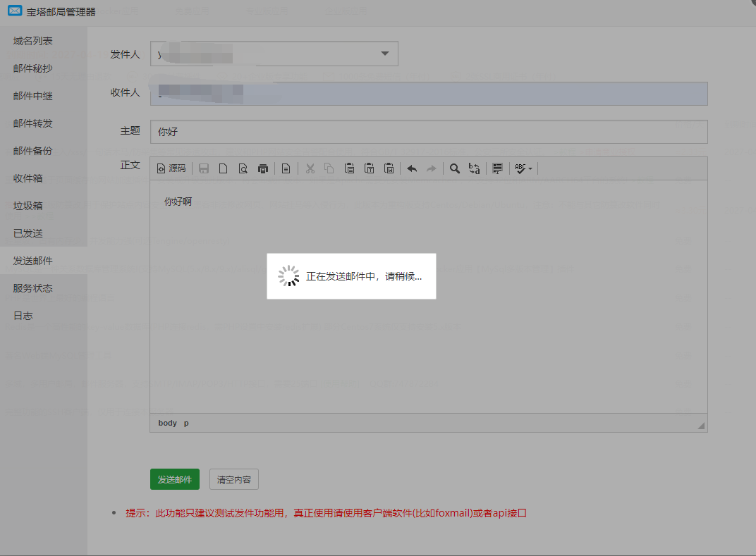756x556 pixels.
Task: Open 邮件备份 in the sidebar
Action: pos(32,151)
